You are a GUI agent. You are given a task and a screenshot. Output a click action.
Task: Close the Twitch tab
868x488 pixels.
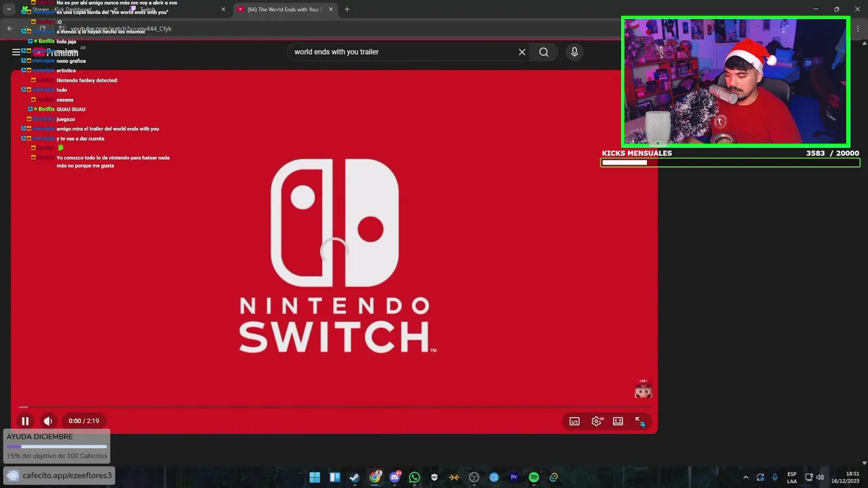pyautogui.click(x=223, y=9)
